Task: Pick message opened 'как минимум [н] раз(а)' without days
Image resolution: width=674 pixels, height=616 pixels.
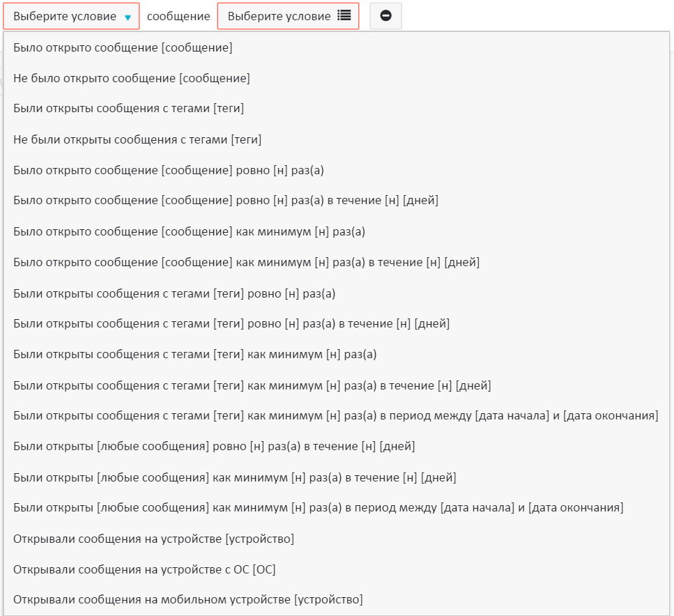Action: point(189,232)
